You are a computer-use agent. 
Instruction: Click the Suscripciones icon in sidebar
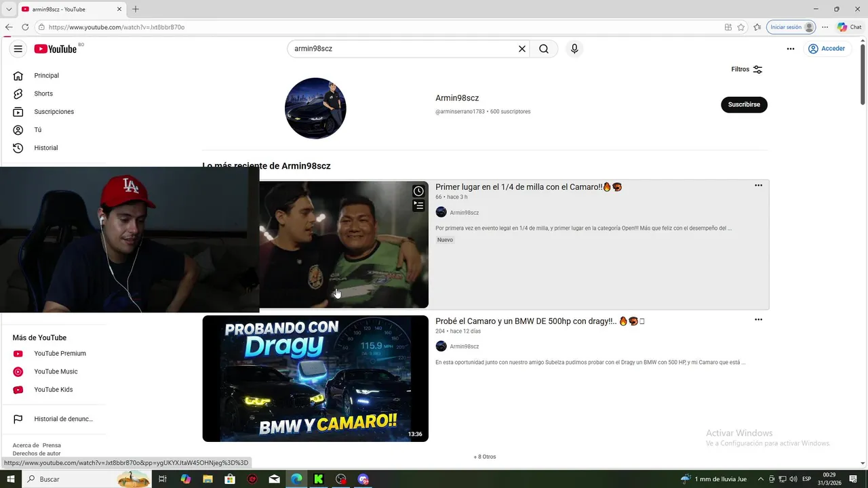point(18,112)
